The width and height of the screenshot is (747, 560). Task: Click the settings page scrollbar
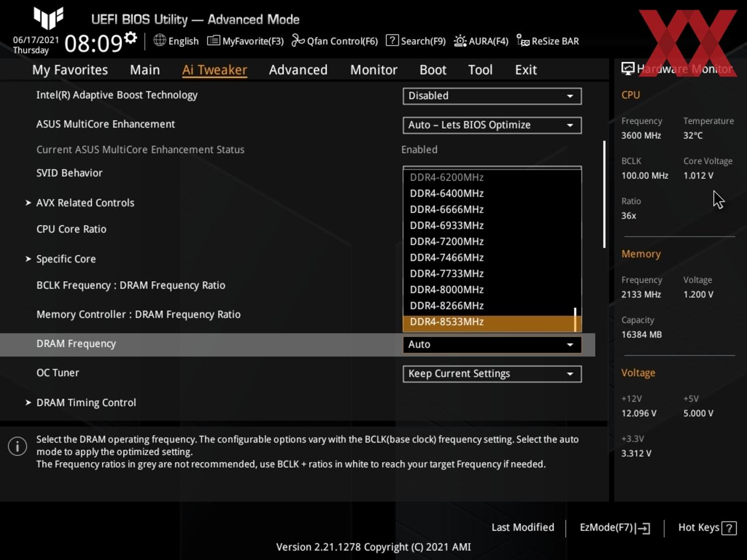(604, 194)
